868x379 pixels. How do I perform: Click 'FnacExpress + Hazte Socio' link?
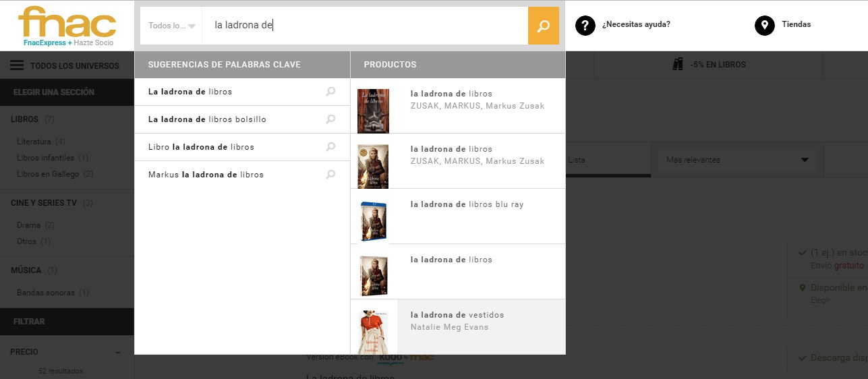[68, 42]
